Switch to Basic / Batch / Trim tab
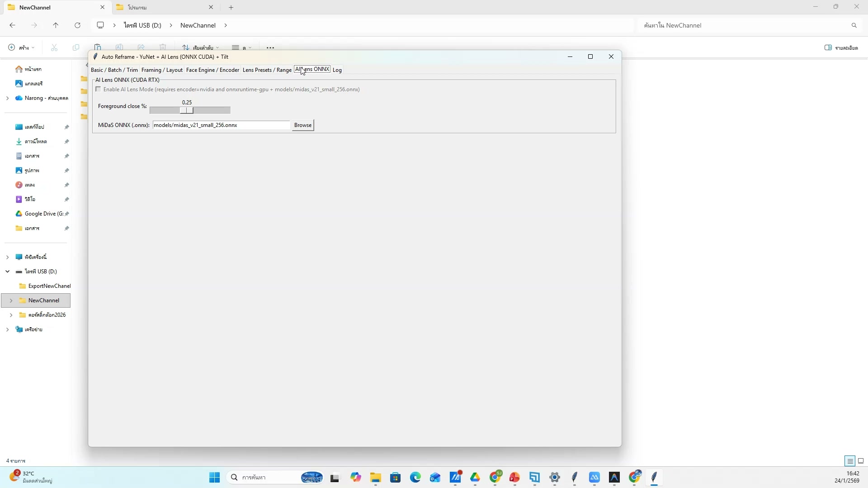Viewport: 868px width, 488px height. pyautogui.click(x=114, y=70)
